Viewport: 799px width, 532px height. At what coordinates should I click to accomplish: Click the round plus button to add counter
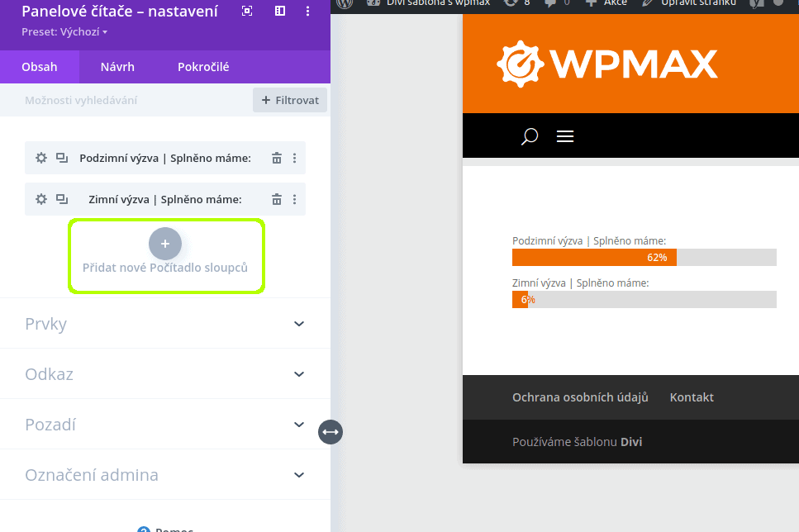tap(165, 244)
